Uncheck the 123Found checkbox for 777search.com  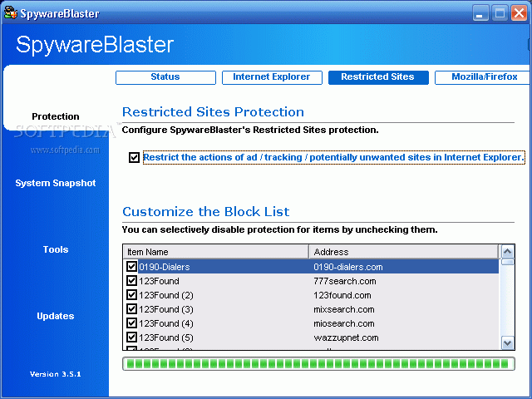pyautogui.click(x=131, y=281)
